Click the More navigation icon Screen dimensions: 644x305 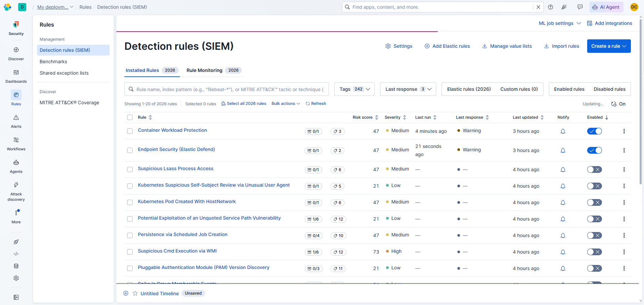point(16,217)
